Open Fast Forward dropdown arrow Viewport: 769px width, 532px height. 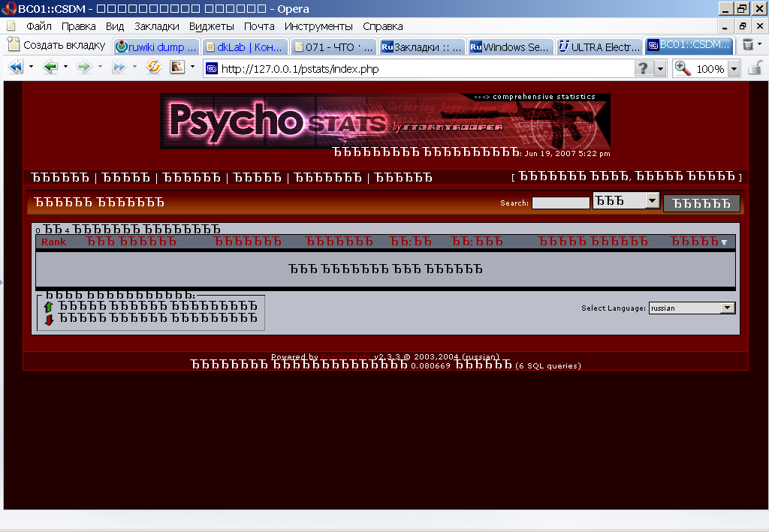(134, 66)
